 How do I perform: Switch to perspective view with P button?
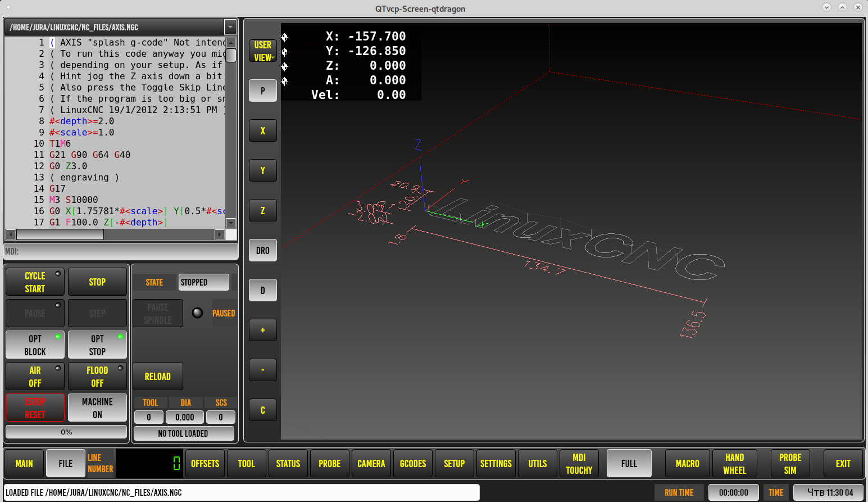tap(263, 91)
